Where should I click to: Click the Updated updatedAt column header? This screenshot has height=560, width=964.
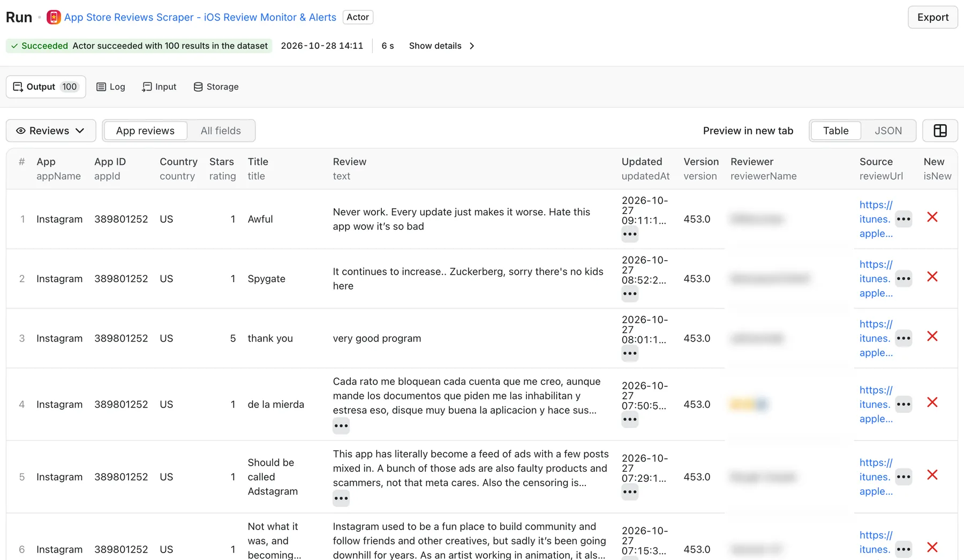(645, 169)
